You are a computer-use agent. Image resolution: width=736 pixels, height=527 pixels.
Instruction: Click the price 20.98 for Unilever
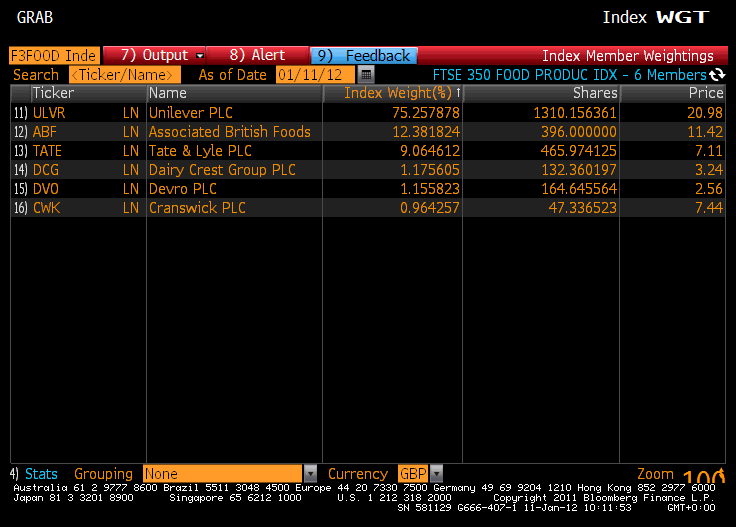[x=705, y=113]
